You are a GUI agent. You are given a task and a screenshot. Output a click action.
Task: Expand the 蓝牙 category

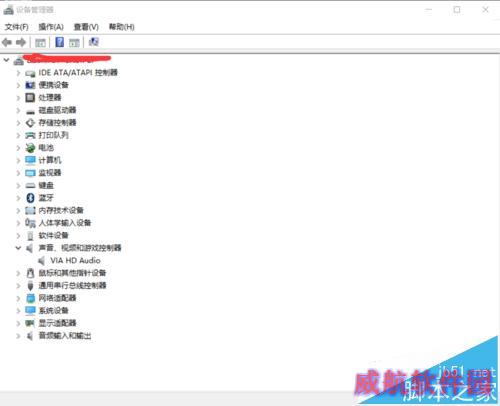coord(18,198)
